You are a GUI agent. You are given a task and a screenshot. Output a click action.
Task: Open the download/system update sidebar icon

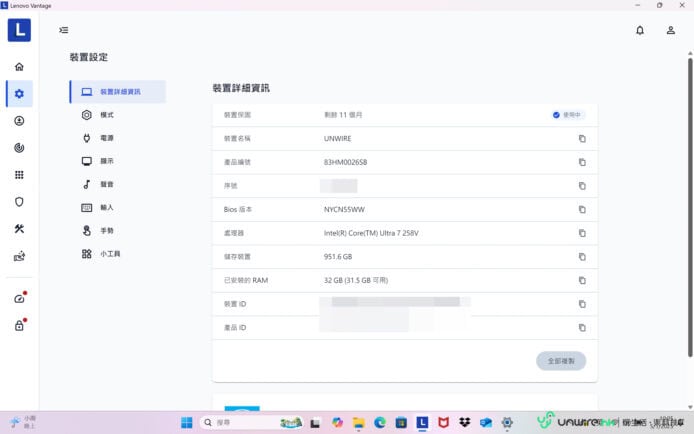click(19, 121)
